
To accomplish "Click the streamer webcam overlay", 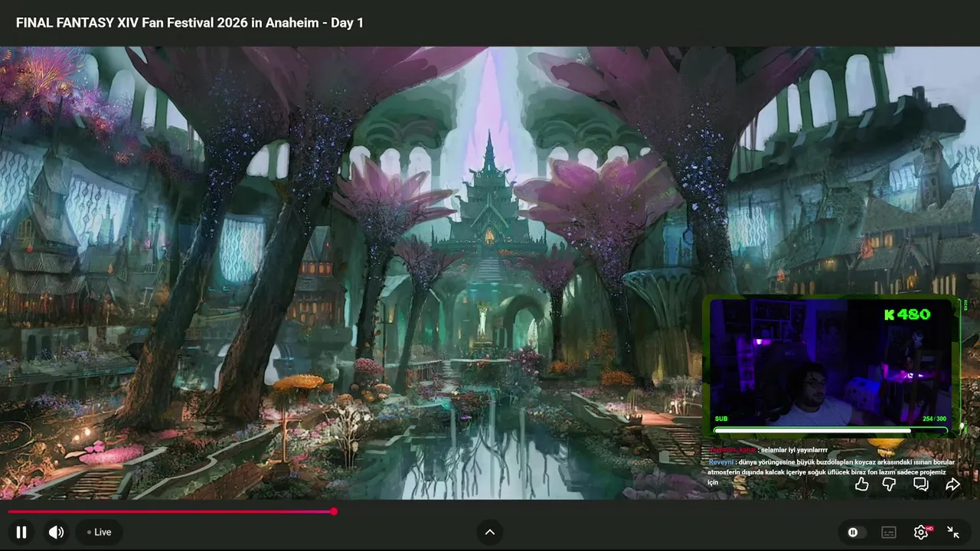I will (831, 366).
